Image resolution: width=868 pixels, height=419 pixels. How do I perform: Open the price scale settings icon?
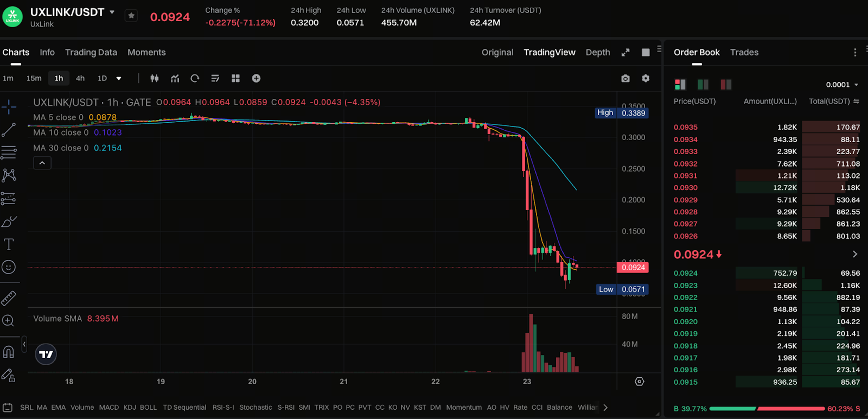640,382
